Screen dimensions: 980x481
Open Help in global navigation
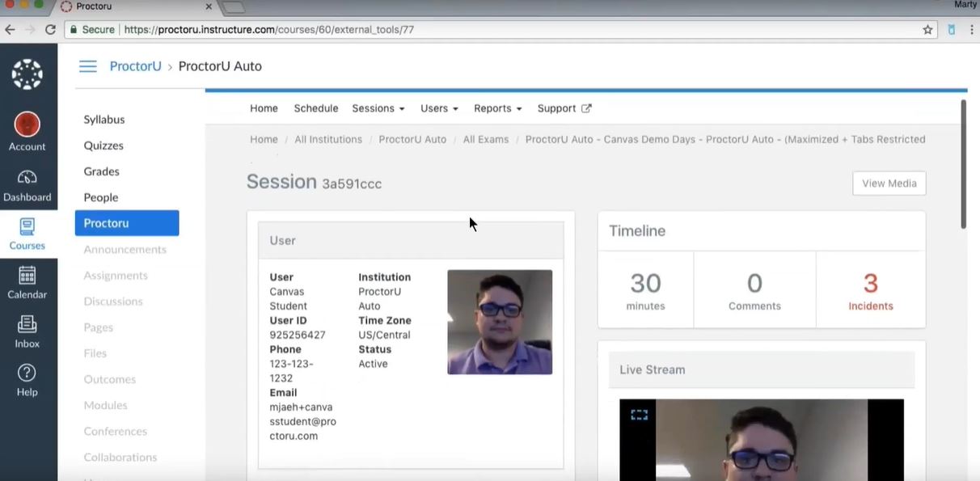(27, 381)
